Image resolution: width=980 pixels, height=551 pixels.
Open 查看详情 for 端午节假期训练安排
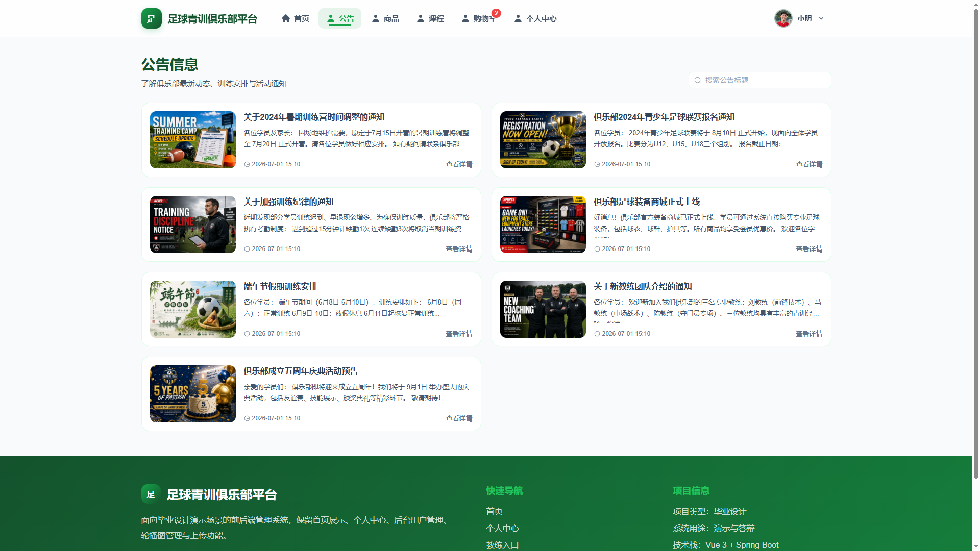pos(459,334)
